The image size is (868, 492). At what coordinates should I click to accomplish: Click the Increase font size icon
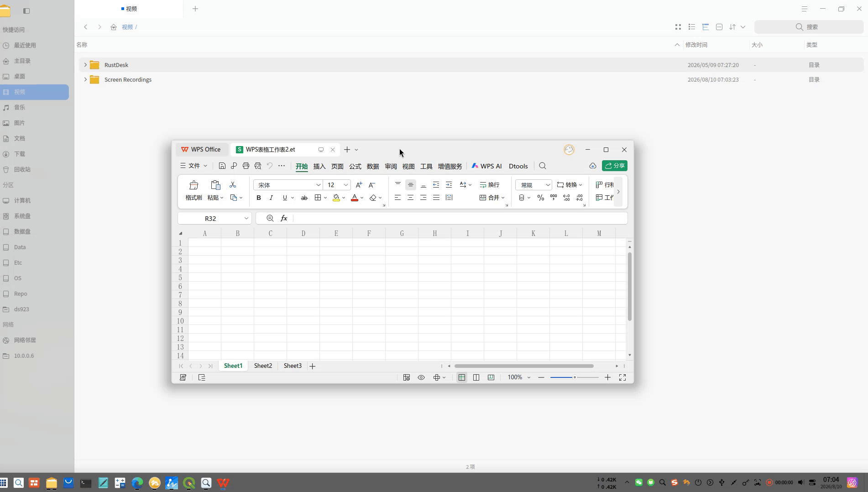(x=359, y=185)
